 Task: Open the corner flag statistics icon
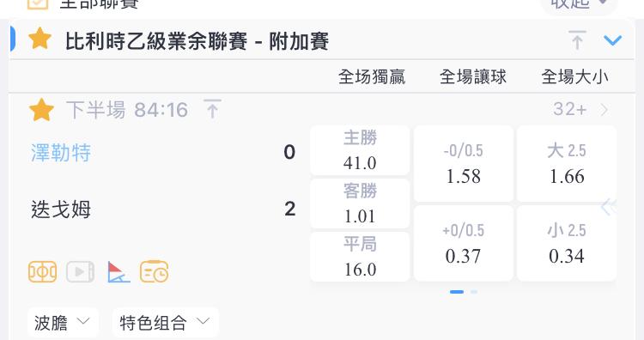(118, 272)
